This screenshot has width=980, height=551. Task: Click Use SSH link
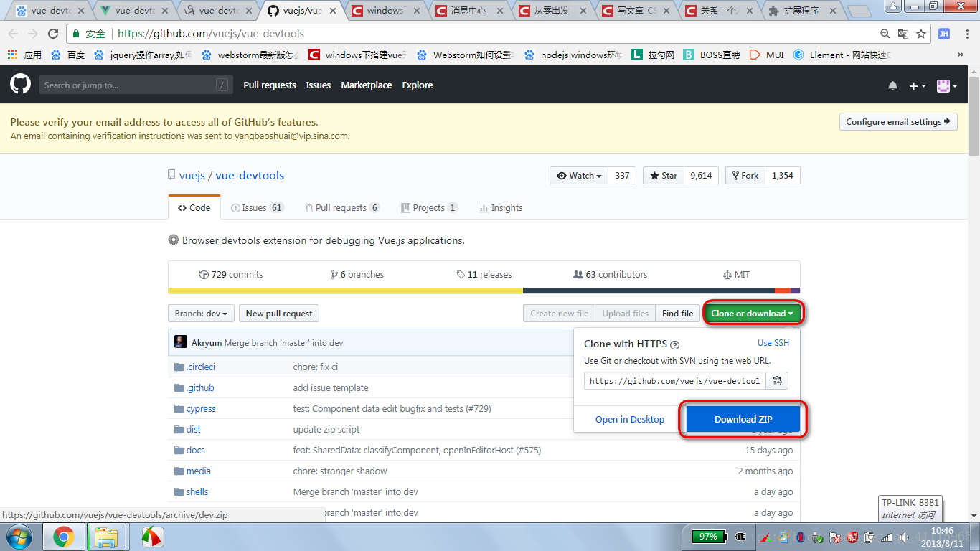(x=773, y=343)
